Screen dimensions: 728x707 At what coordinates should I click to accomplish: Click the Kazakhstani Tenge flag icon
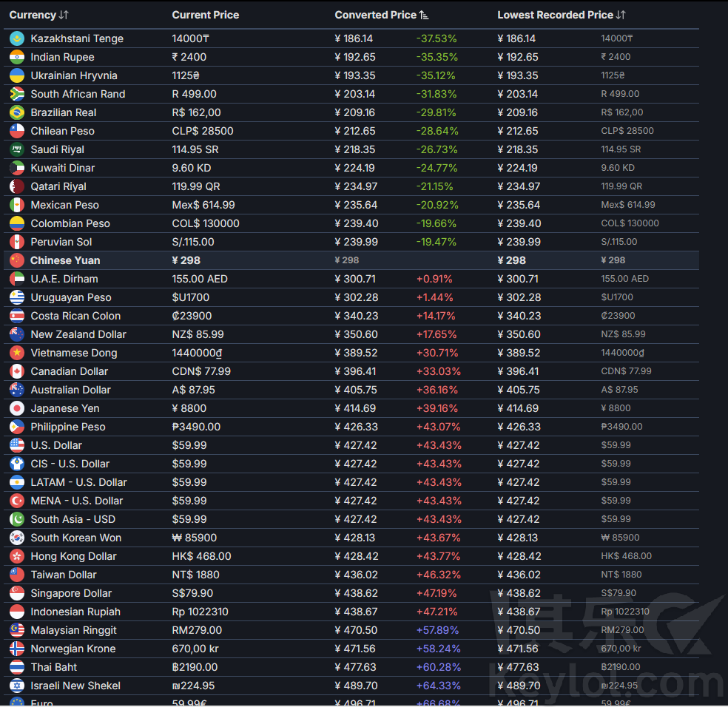tap(17, 38)
